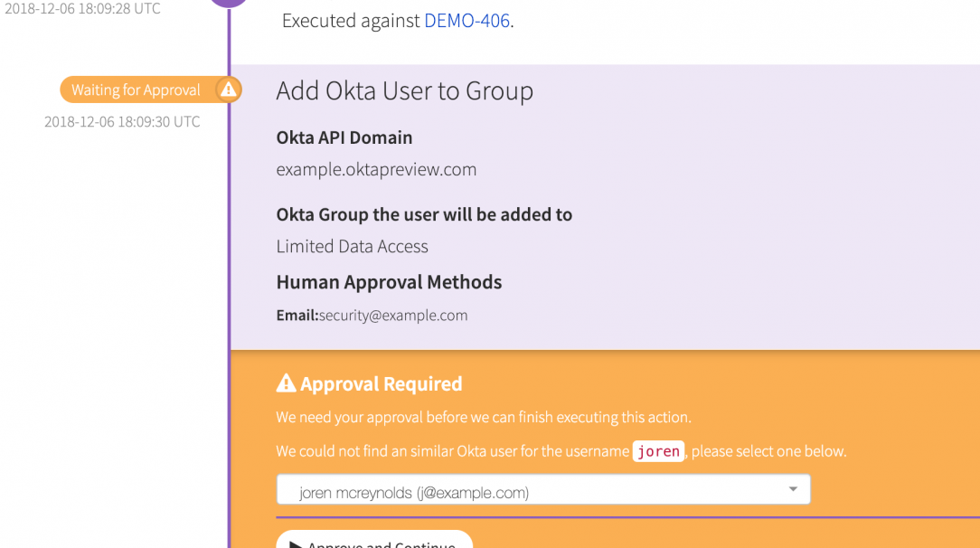The image size is (980, 548).
Task: Click the security@example.com email address
Action: pos(393,316)
